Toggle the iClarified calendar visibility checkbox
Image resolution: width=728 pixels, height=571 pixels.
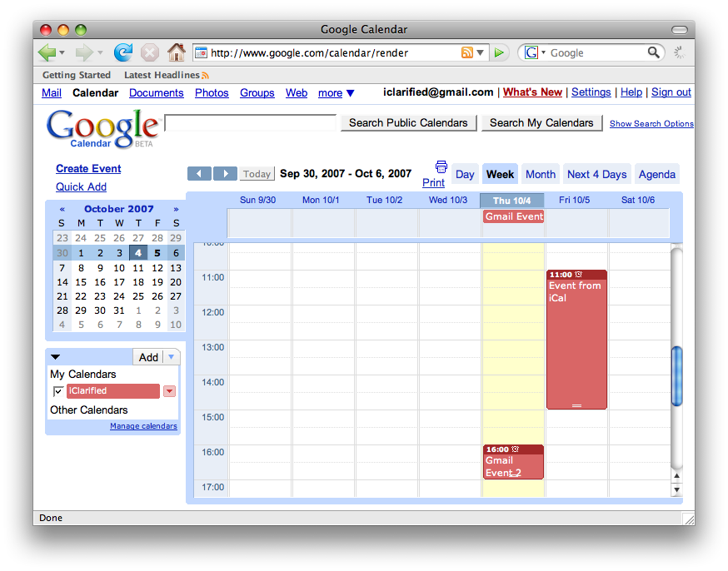(x=57, y=390)
